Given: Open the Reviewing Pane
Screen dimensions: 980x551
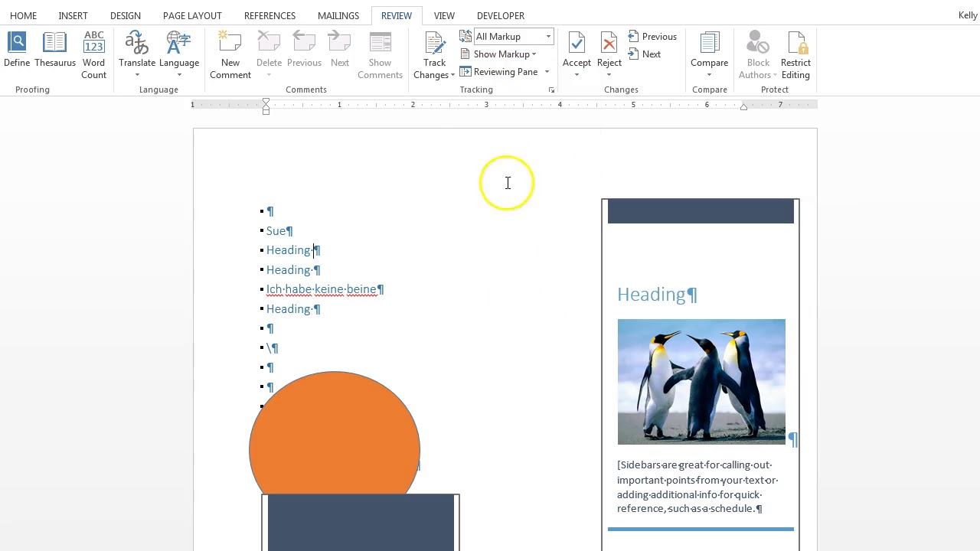Looking at the screenshot, I should (498, 72).
